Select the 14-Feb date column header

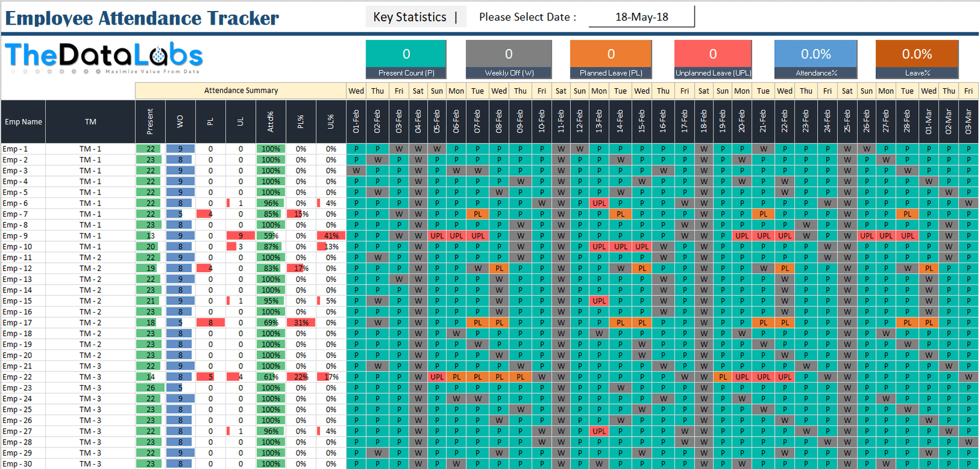pyautogui.click(x=620, y=122)
